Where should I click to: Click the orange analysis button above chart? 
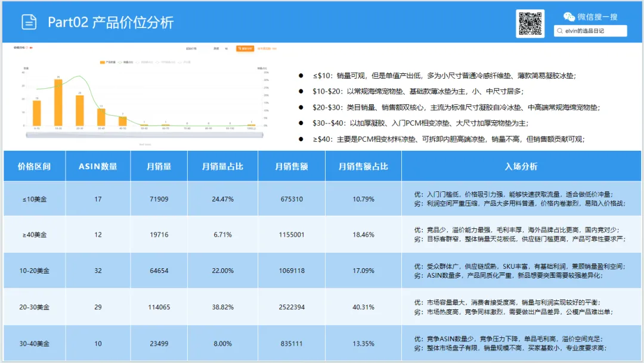coord(245,48)
